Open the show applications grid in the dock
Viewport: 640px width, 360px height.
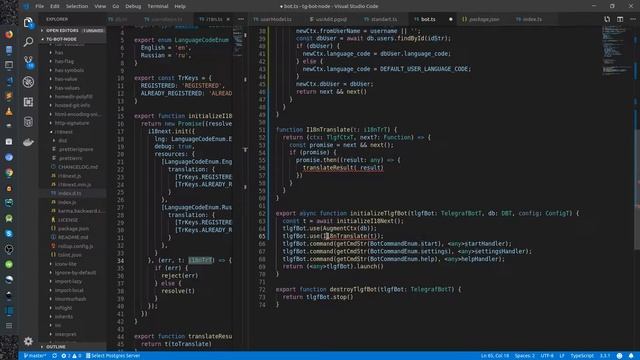pyautogui.click(x=9, y=325)
